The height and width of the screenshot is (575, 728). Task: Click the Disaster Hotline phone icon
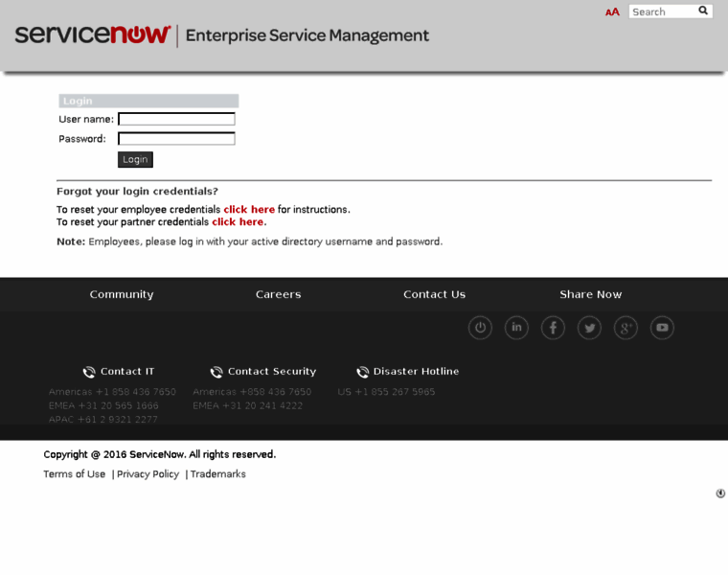(363, 372)
